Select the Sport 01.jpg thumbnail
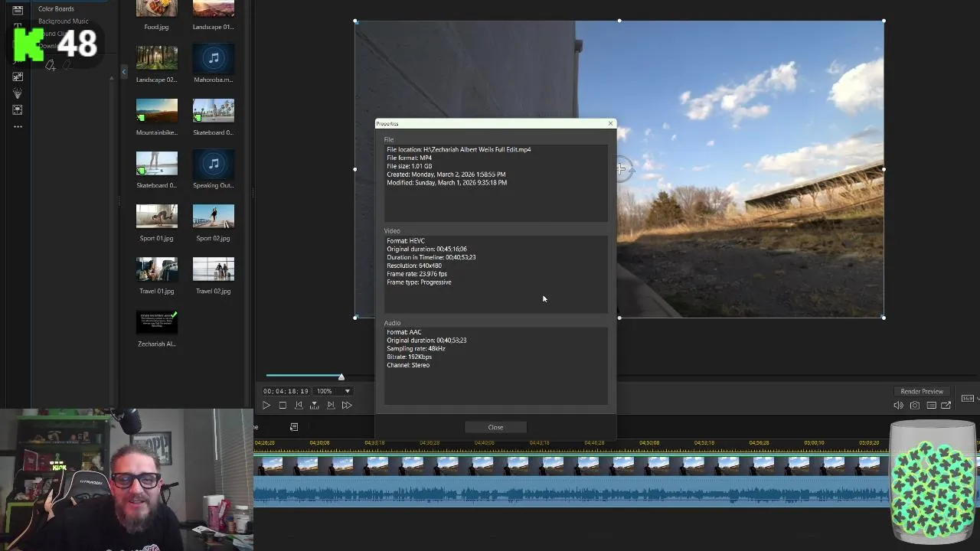Viewport: 980px width, 551px height. tap(156, 217)
